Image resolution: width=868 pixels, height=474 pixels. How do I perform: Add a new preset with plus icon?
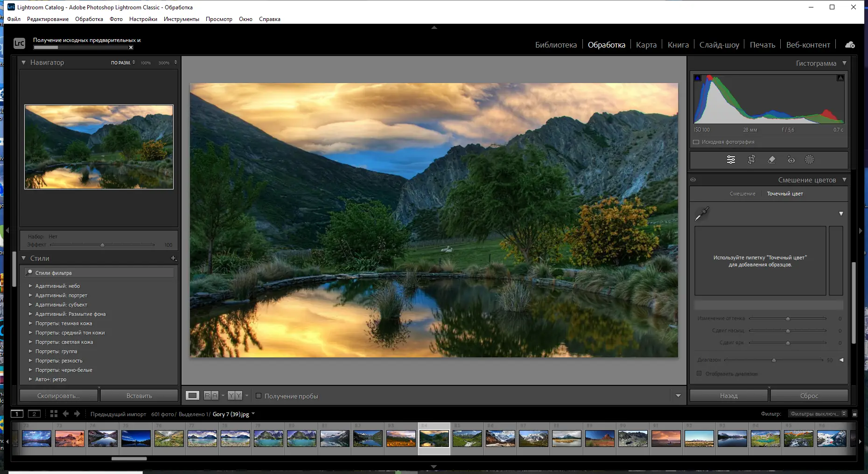click(173, 258)
